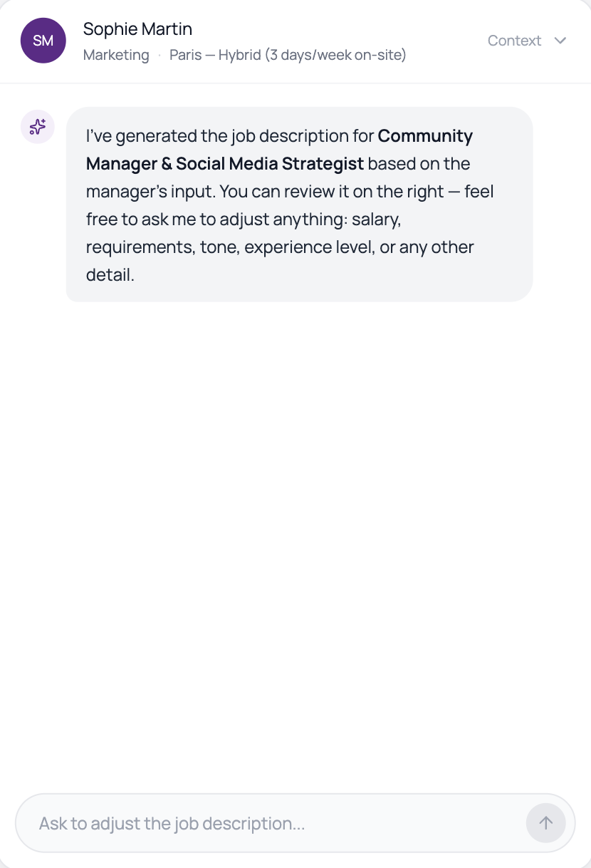The image size is (591, 868).
Task: Select the Marketing department label
Action: 116,55
